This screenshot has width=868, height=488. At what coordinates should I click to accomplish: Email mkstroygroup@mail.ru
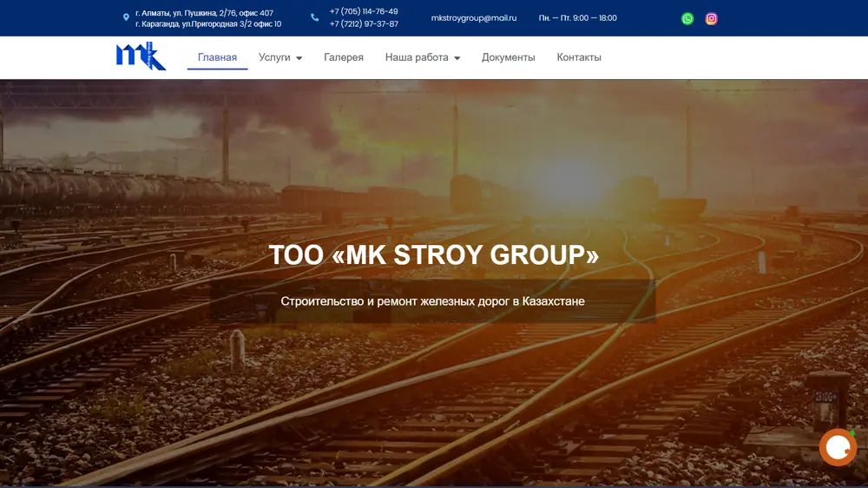(x=474, y=17)
